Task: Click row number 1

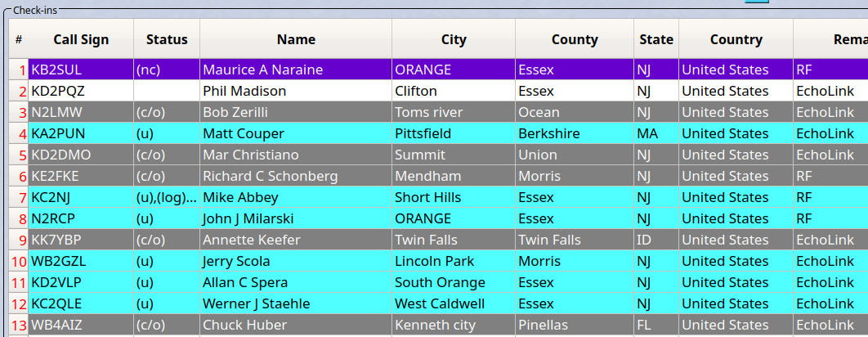Action: pyautogui.click(x=19, y=70)
